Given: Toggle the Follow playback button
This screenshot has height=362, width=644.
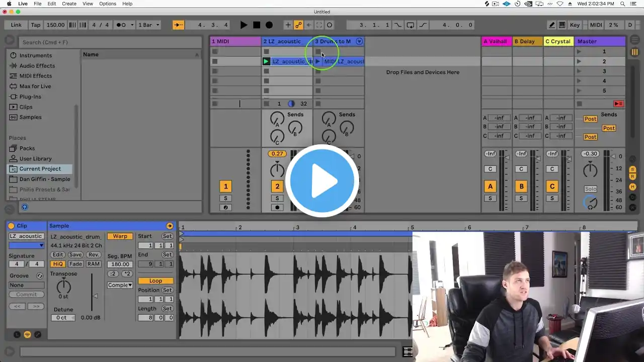Looking at the screenshot, I should 178,25.
